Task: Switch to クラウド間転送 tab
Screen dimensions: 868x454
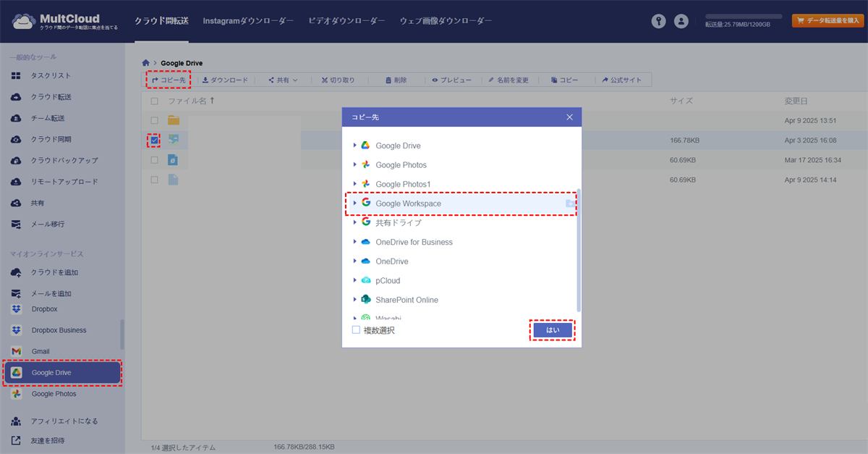Action: pyautogui.click(x=161, y=21)
